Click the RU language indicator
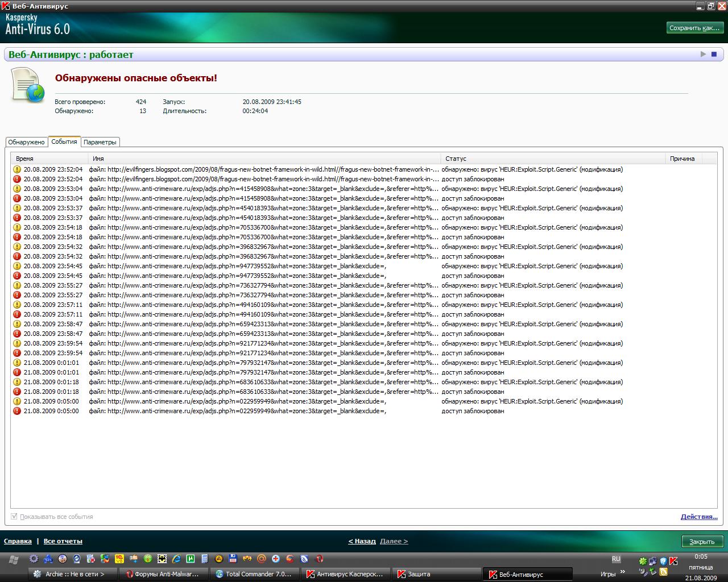Screen dimensions: 728x582 [616, 559]
